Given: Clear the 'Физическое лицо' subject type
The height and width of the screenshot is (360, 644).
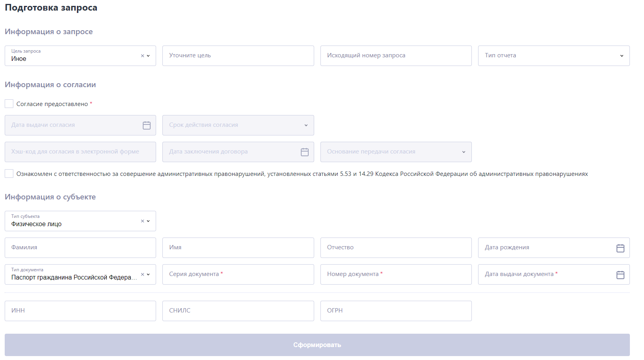Looking at the screenshot, I should coord(142,221).
